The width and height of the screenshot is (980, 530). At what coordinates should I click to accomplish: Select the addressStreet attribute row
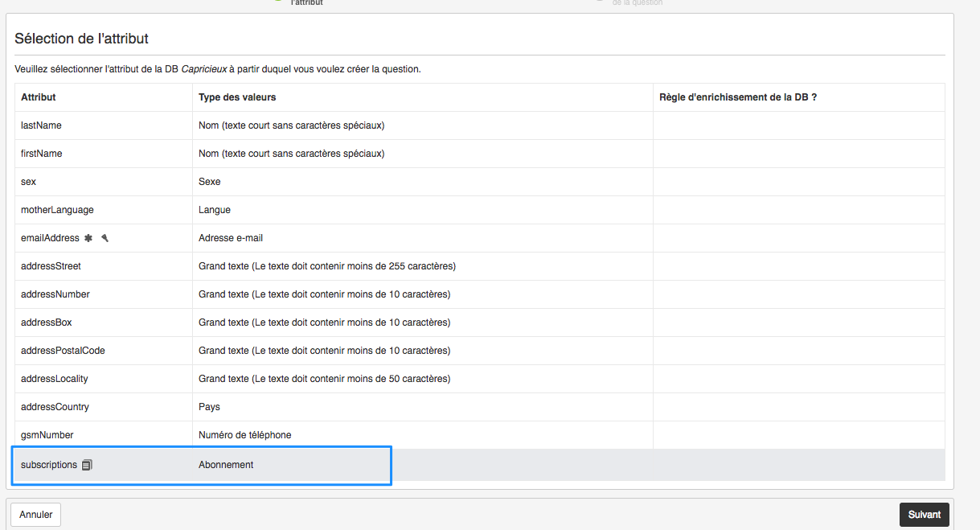(103, 265)
